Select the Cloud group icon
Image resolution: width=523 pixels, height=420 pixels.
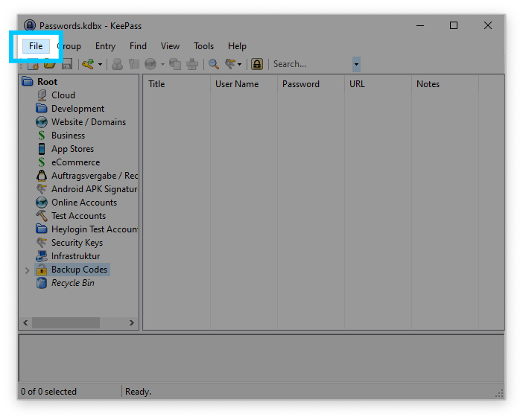coord(42,95)
